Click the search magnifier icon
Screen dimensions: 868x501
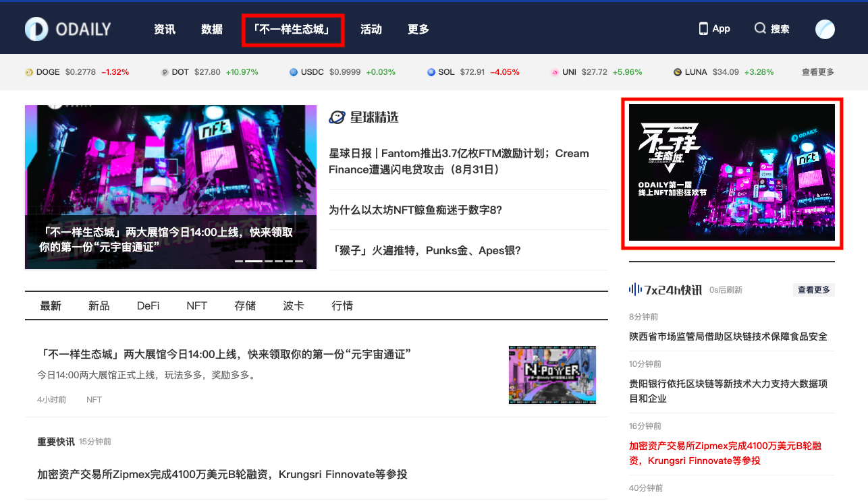tap(760, 28)
